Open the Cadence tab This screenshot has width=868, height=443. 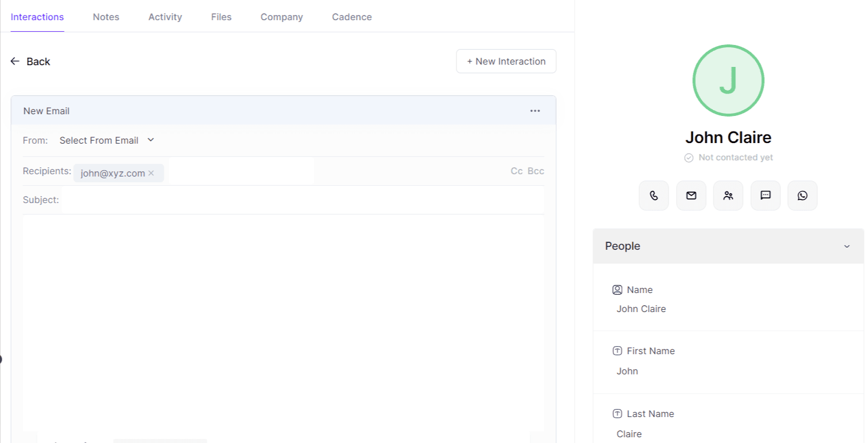[352, 17]
